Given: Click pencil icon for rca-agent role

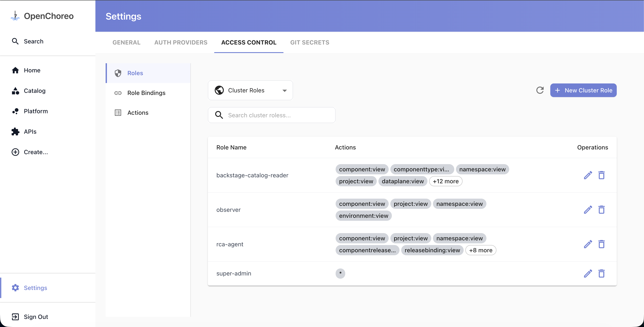Looking at the screenshot, I should 588,244.
